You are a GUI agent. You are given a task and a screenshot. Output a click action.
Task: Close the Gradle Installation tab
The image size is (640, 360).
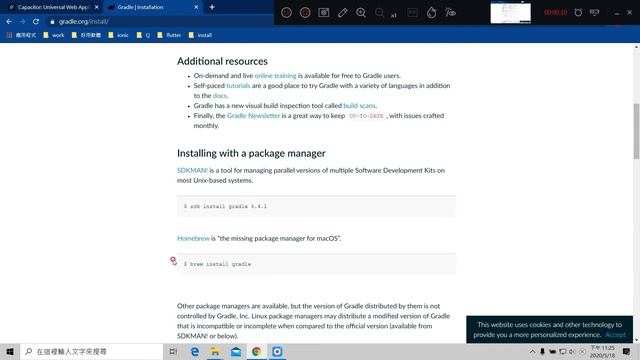(x=196, y=7)
